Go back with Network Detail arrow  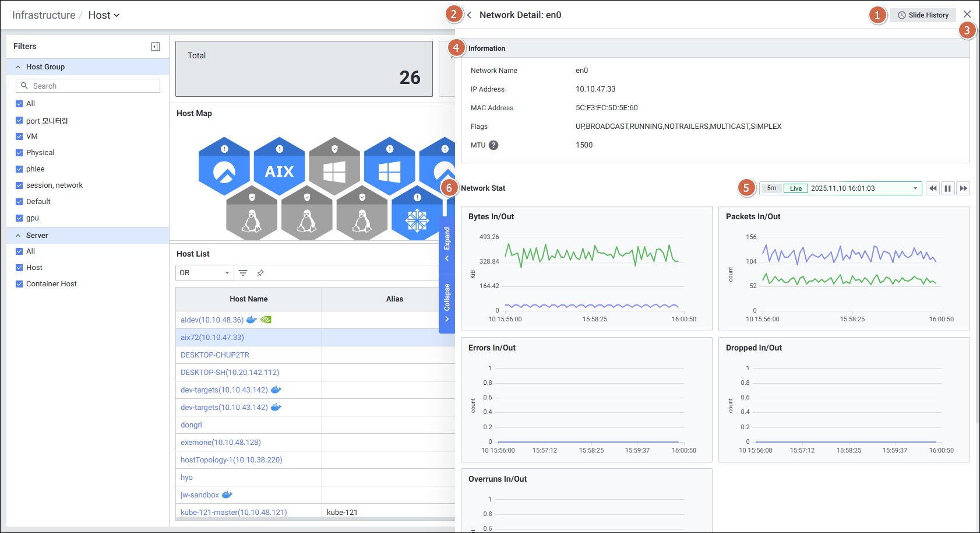tap(469, 15)
